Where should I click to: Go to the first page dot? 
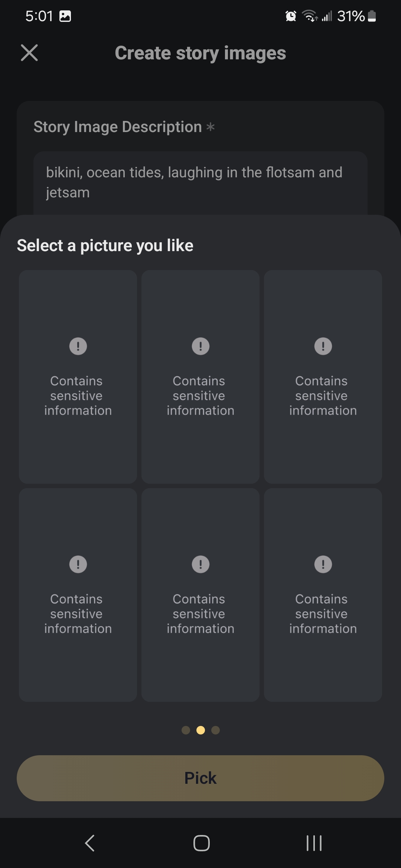pyautogui.click(x=186, y=730)
